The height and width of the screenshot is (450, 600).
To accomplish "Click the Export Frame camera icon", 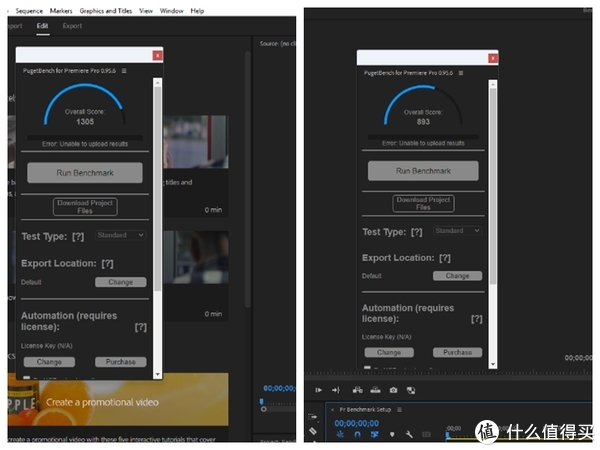I will click(x=393, y=390).
